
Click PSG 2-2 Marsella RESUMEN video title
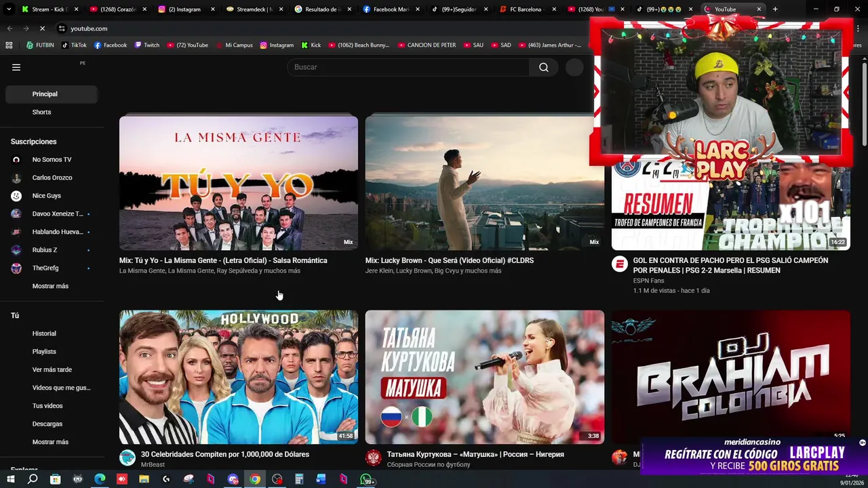[x=730, y=265]
